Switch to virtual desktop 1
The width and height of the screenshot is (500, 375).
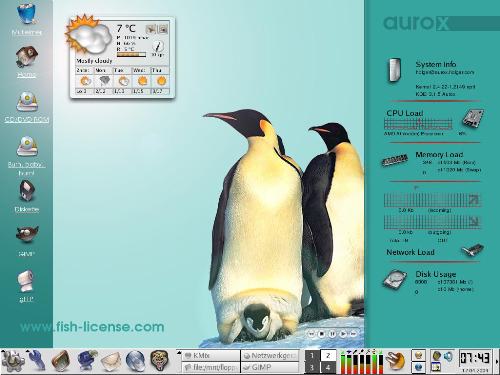(312, 356)
